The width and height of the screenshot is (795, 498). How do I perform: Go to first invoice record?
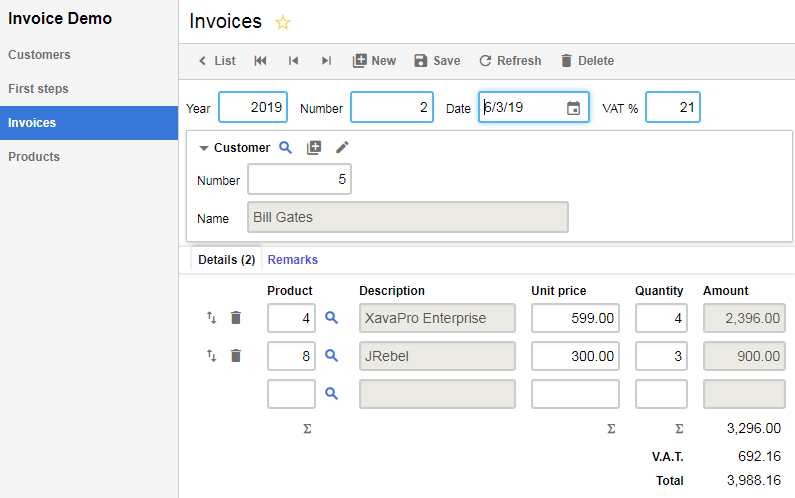pos(261,61)
